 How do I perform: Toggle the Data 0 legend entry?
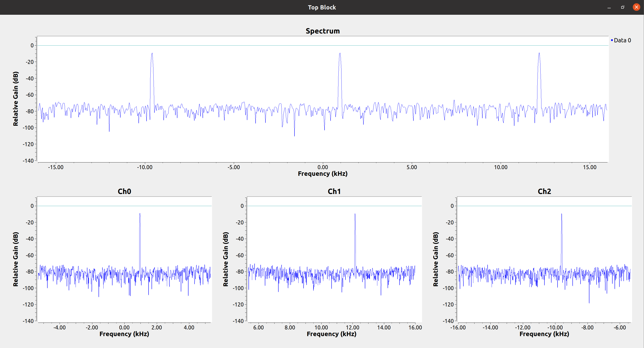[622, 40]
